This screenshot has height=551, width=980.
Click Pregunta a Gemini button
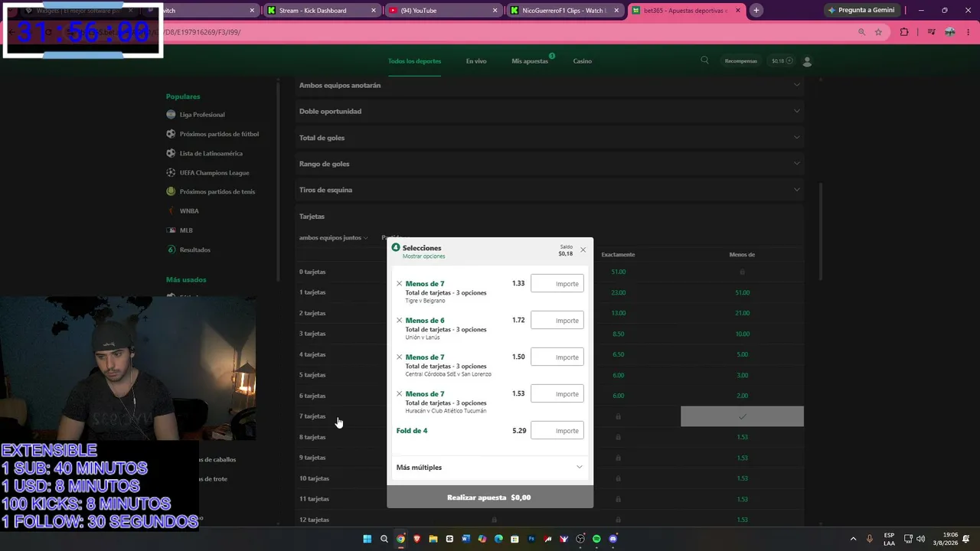point(861,10)
